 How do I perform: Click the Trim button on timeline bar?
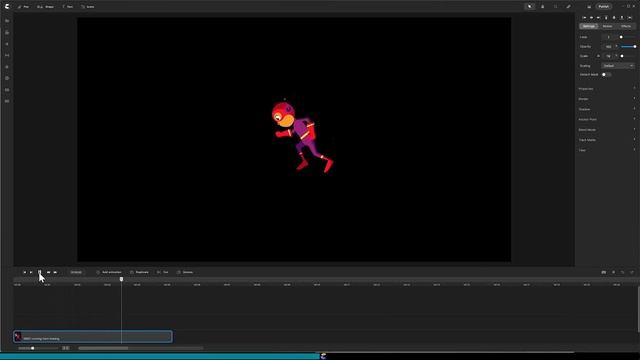(163, 272)
